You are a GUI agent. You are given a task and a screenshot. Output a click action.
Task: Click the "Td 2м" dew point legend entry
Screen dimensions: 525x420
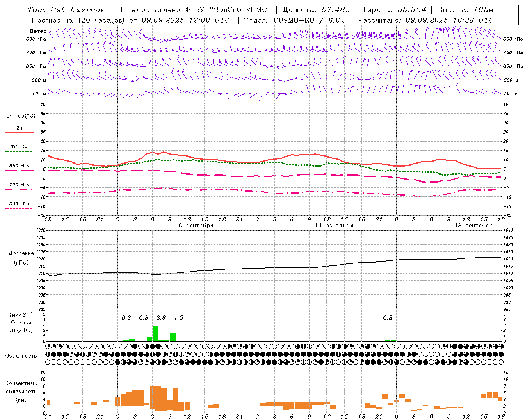[19, 147]
